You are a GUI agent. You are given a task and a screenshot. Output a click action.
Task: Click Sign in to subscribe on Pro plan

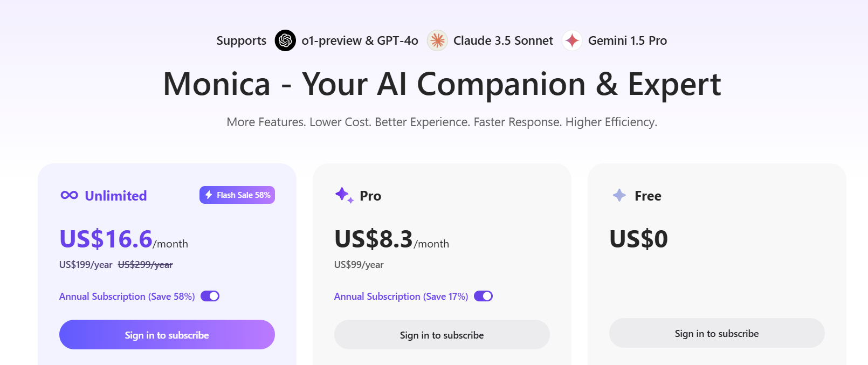click(x=442, y=334)
